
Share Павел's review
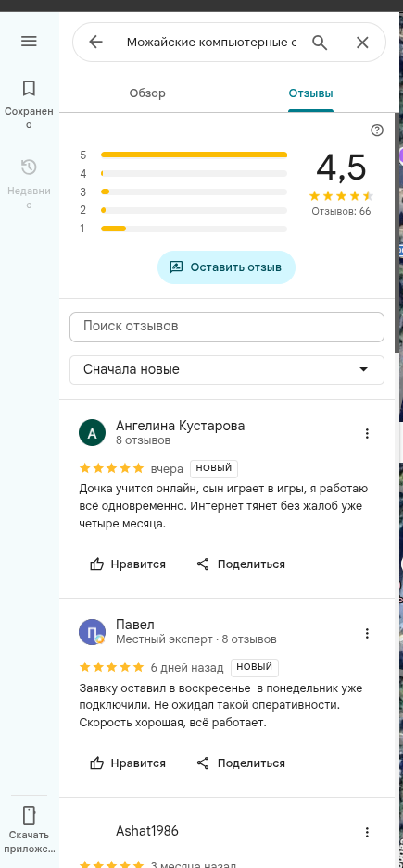(241, 763)
